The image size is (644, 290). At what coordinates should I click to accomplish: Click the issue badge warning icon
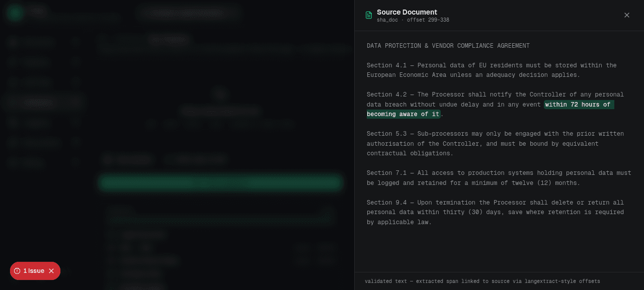(17, 271)
